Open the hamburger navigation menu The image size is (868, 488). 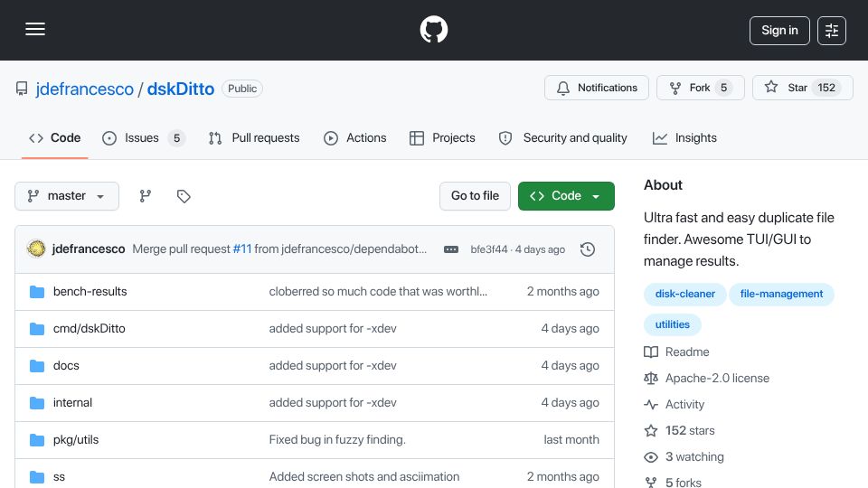[x=35, y=29]
